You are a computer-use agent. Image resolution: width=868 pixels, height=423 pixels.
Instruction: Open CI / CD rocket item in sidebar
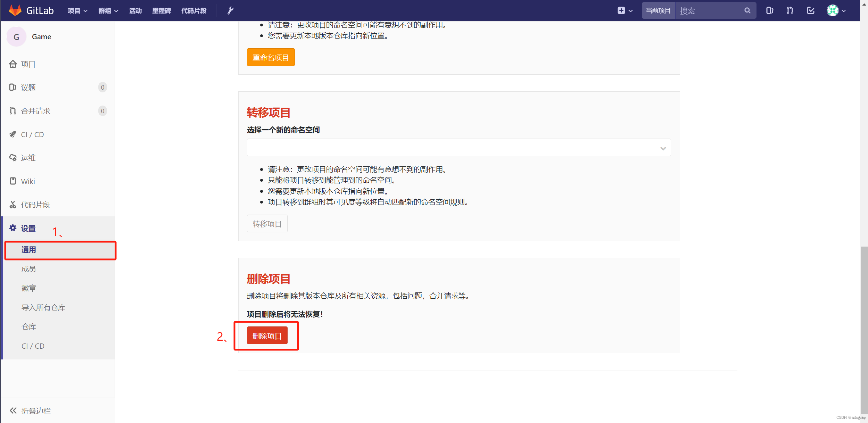pyautogui.click(x=32, y=134)
